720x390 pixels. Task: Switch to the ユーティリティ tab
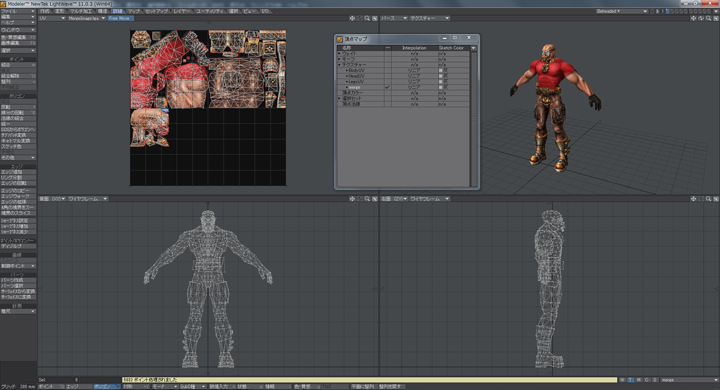pyautogui.click(x=209, y=11)
